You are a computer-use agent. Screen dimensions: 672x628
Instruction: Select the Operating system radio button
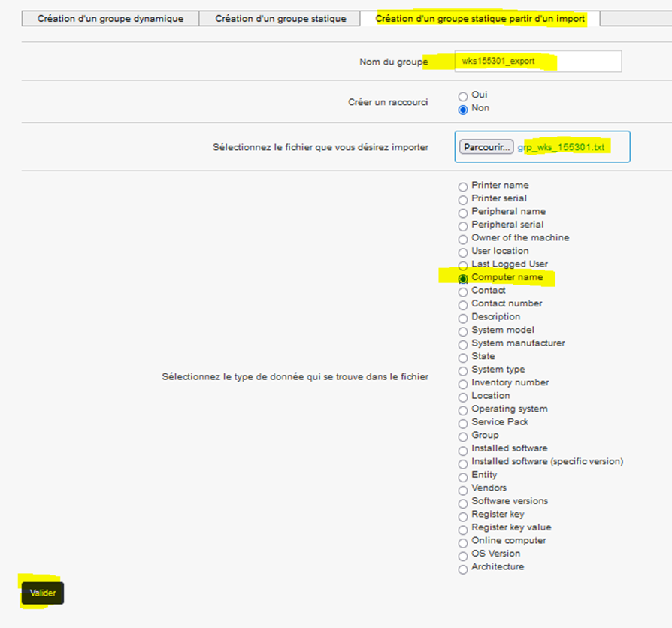click(x=463, y=410)
